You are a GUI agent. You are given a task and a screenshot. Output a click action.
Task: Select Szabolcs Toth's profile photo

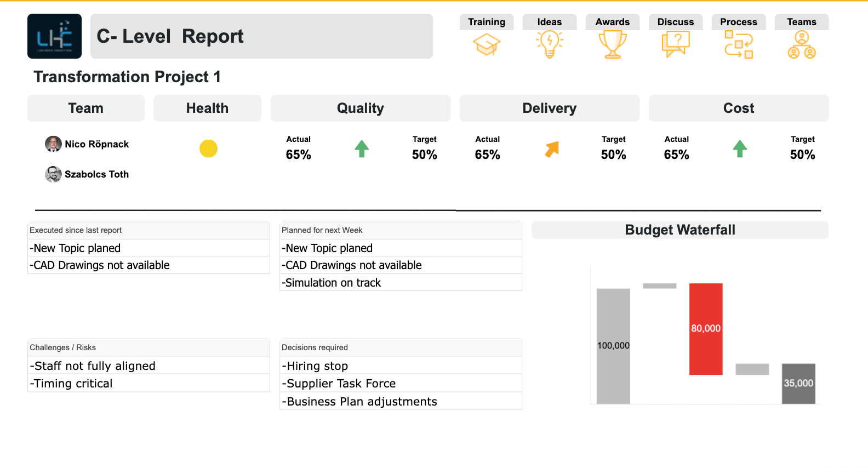[53, 174]
